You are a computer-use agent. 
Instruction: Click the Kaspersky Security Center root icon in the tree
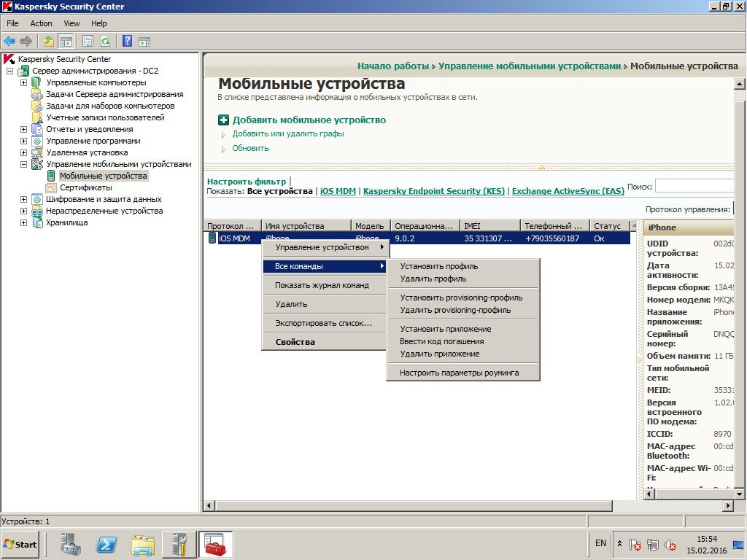9,59
